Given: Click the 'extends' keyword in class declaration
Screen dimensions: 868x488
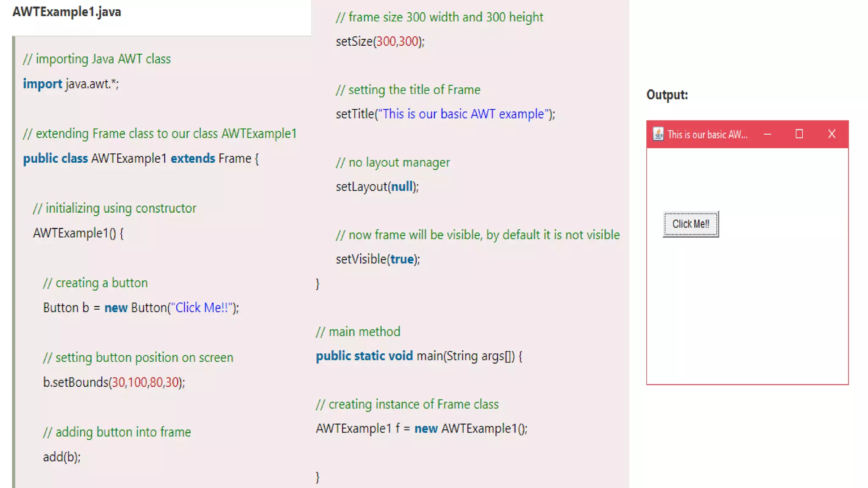Looking at the screenshot, I should pyautogui.click(x=193, y=158).
